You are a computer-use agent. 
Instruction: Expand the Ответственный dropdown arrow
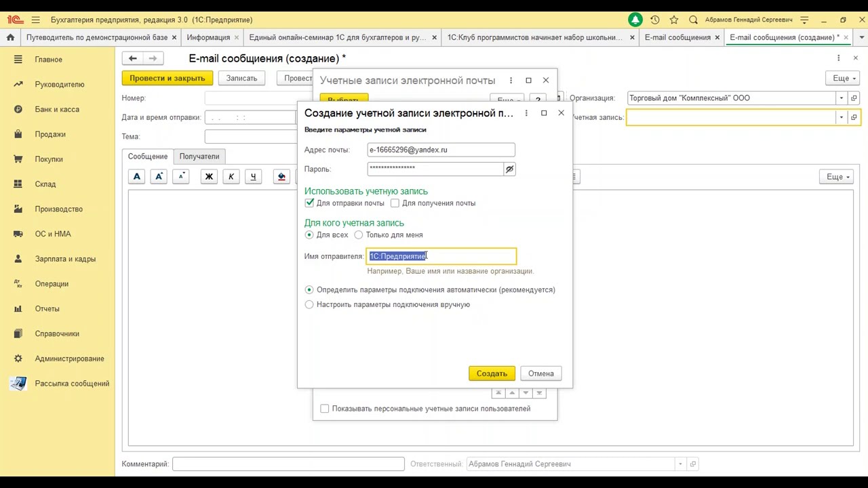point(680,464)
